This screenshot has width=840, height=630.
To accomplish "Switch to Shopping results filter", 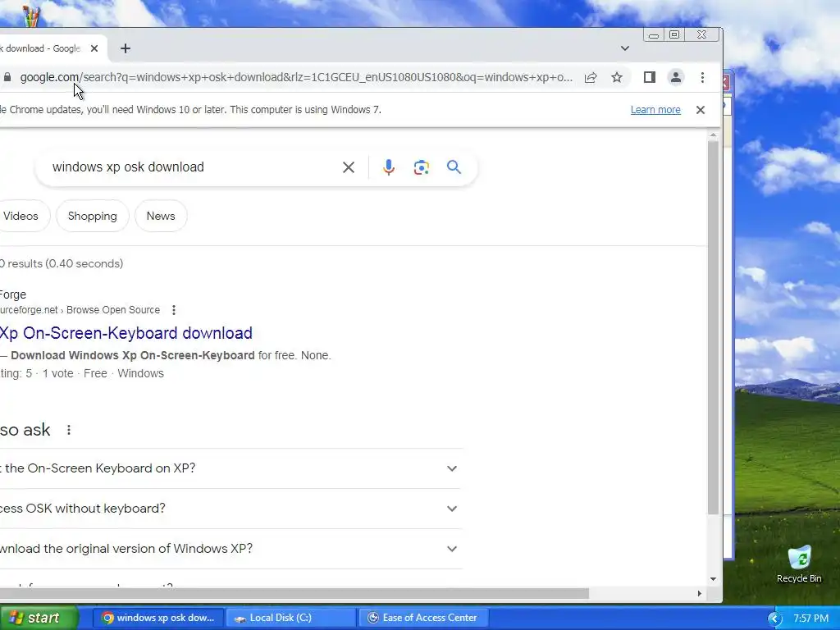I will click(x=92, y=216).
